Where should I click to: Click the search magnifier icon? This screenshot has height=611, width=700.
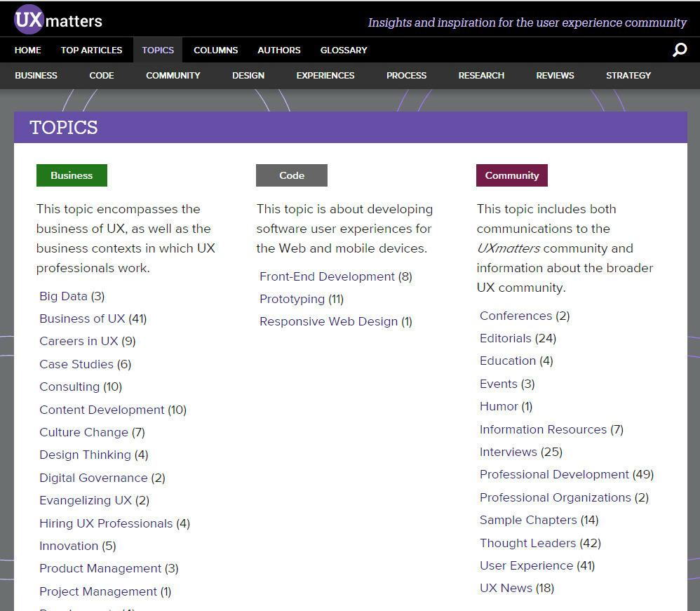click(679, 50)
